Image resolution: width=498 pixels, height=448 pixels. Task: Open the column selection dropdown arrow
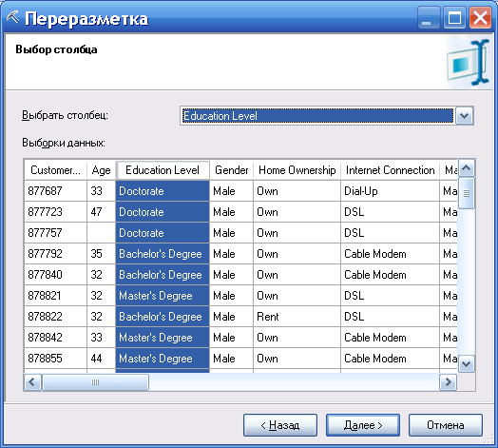465,116
